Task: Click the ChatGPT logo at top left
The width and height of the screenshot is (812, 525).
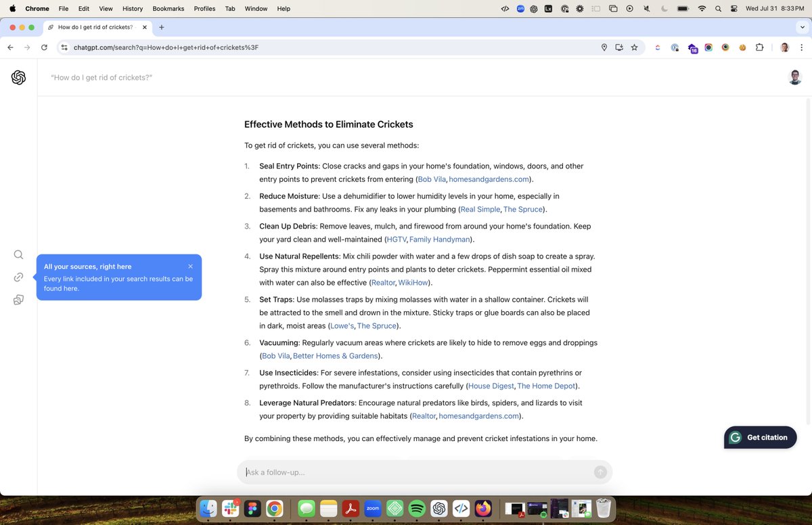Action: pos(18,78)
